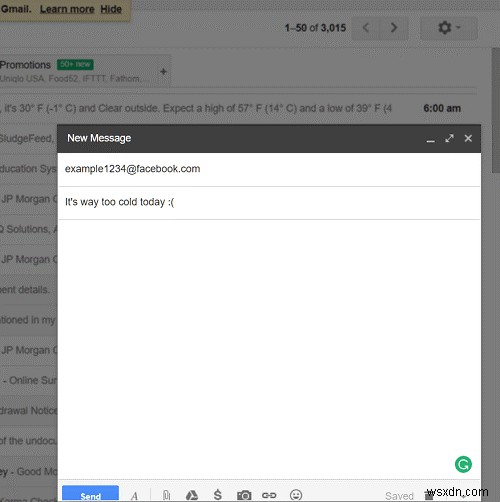The width and height of the screenshot is (500, 502).
Task: Hide the Gmail notification banner
Action: [111, 9]
